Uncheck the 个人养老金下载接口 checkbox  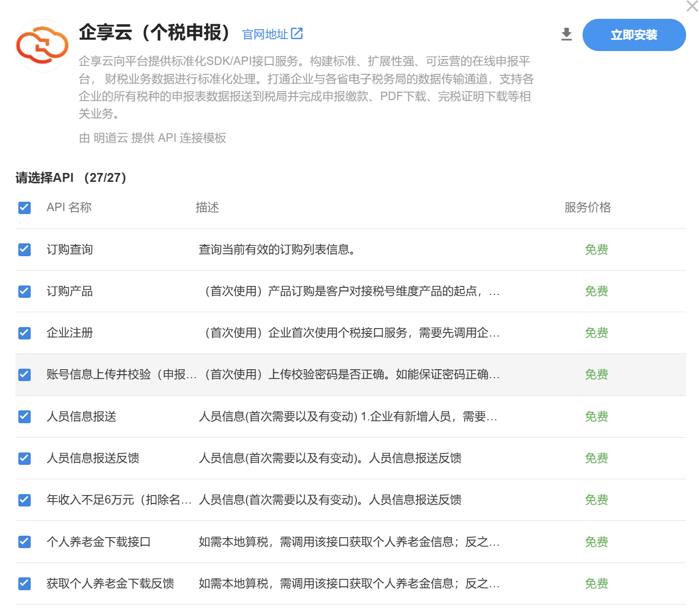pyautogui.click(x=24, y=542)
